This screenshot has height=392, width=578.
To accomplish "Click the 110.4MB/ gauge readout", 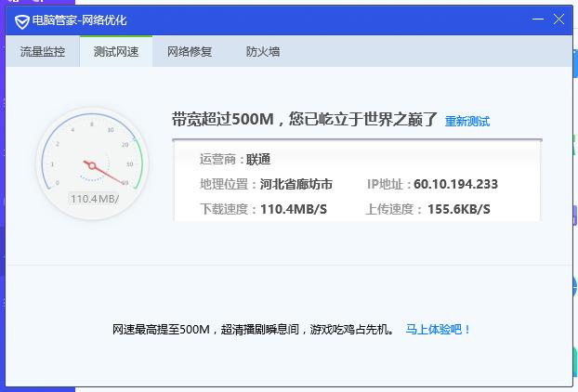I will 95,199.
